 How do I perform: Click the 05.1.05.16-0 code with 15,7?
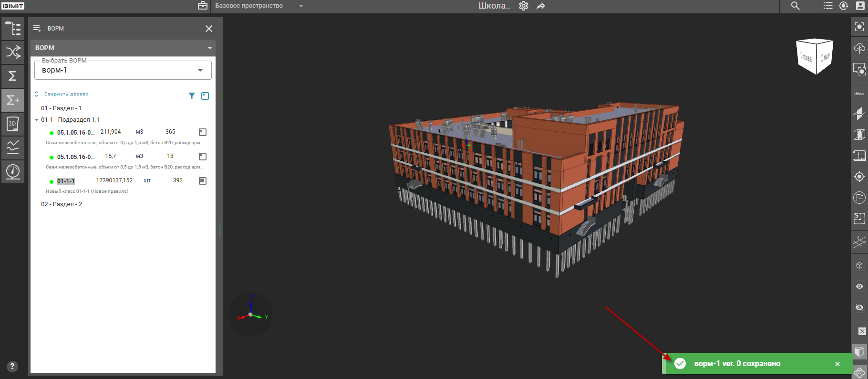pos(75,157)
